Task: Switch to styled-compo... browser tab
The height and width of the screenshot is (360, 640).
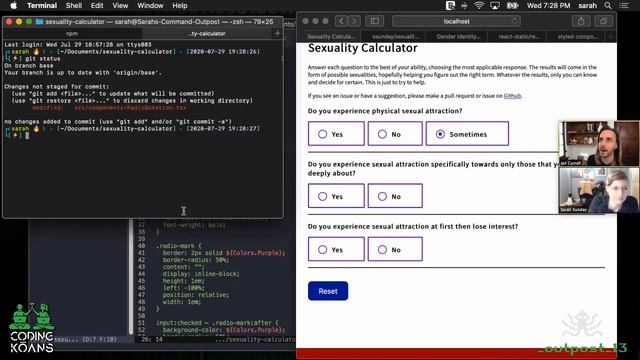Action: pos(577,36)
